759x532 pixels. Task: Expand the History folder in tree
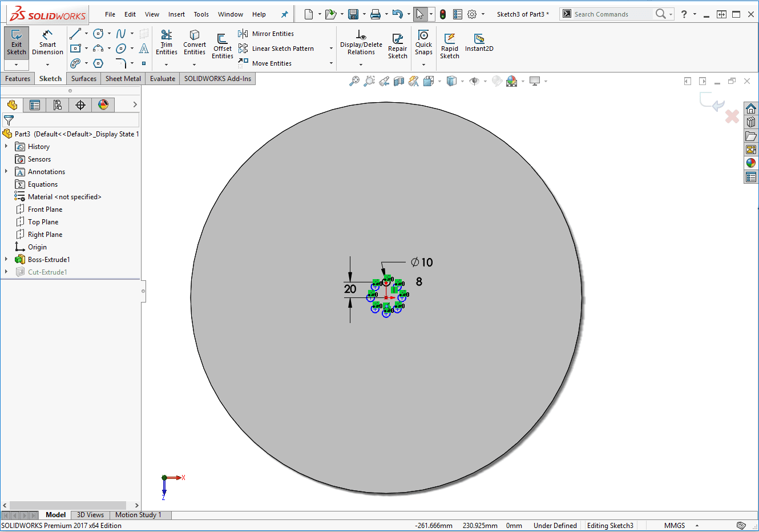[6, 147]
